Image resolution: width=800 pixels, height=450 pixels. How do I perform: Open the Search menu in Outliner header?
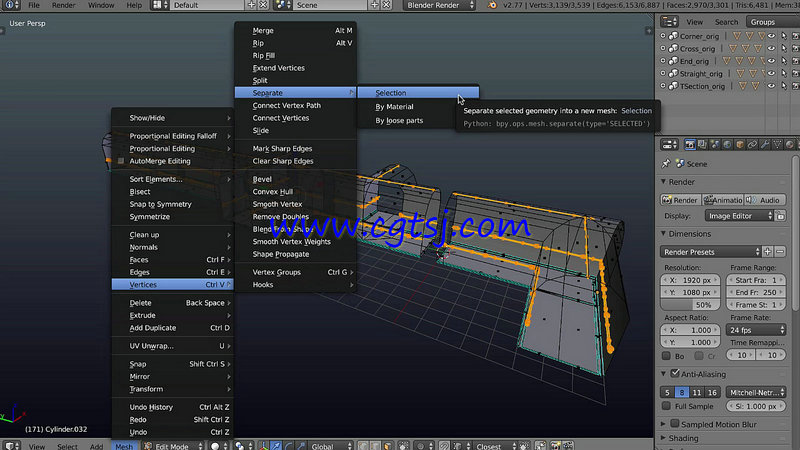click(x=727, y=22)
